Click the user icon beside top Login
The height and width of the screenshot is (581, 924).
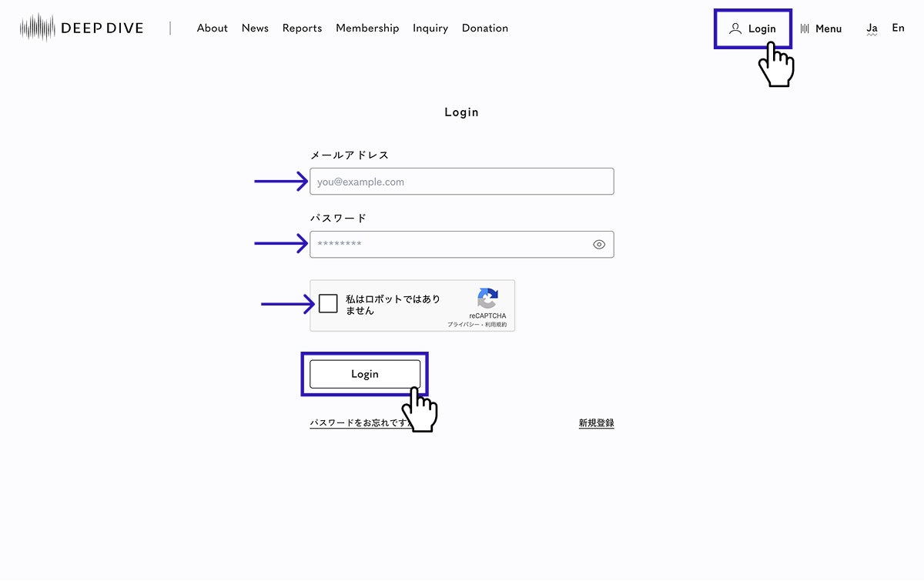pyautogui.click(x=735, y=28)
